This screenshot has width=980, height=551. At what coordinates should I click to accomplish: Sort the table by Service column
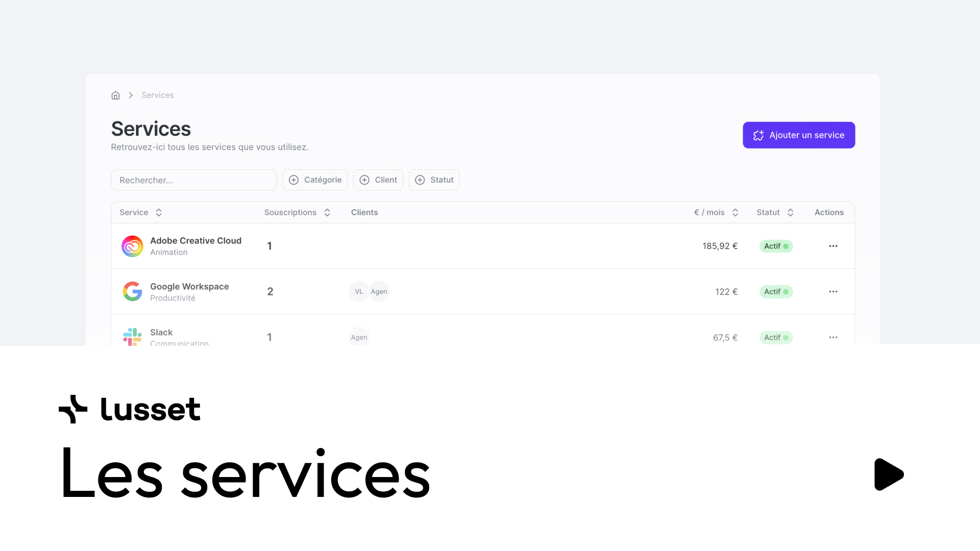(x=159, y=212)
